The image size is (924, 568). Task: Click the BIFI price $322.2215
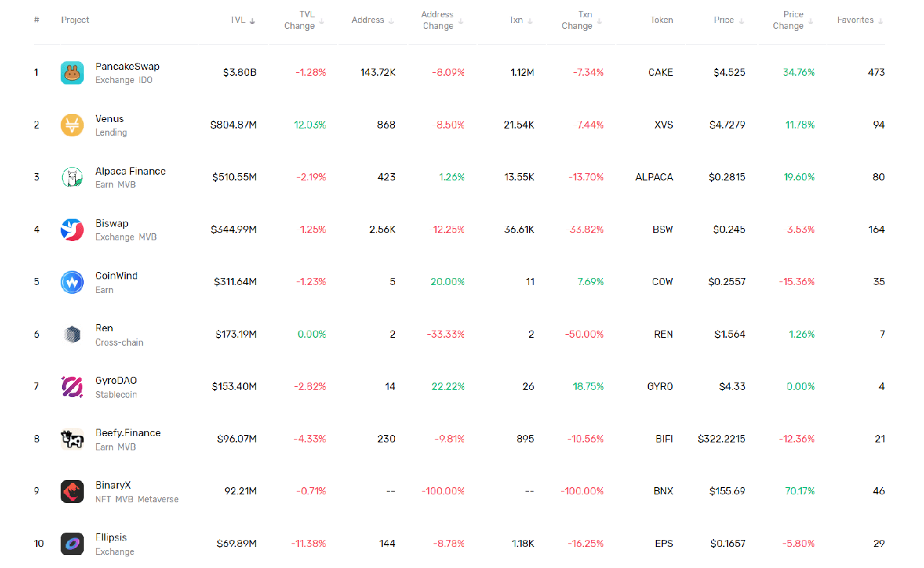coord(721,439)
